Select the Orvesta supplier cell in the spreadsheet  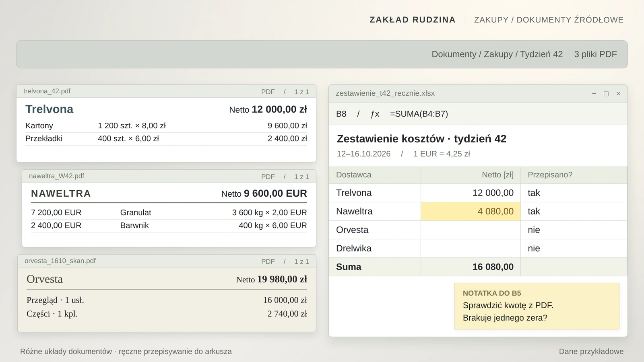click(375, 230)
